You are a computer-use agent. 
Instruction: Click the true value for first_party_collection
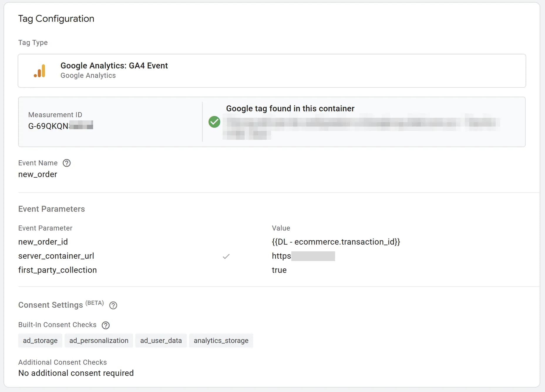pyautogui.click(x=279, y=270)
